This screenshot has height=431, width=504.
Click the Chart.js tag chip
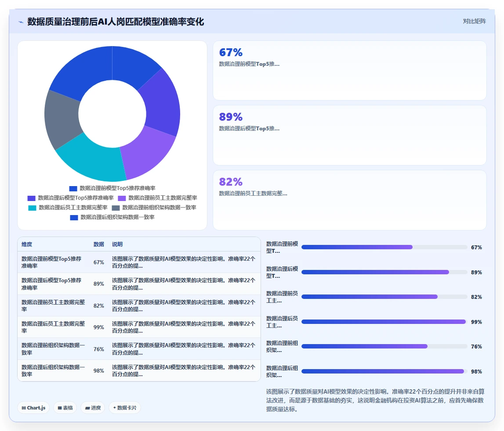point(33,408)
